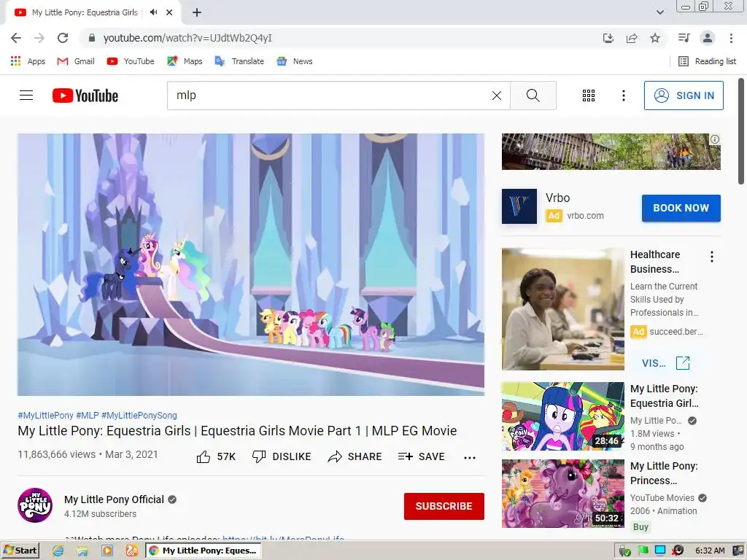Share this page icon in address bar
The image size is (747, 560).
(632, 38)
